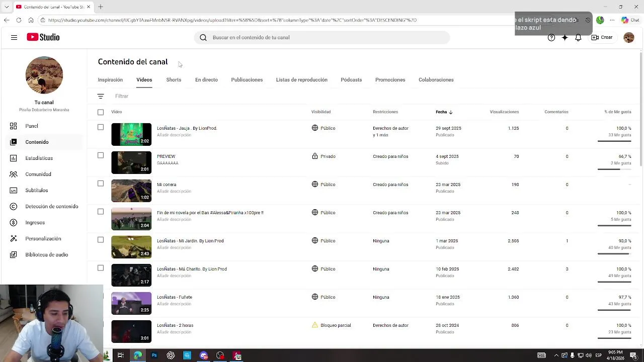Screen dimensions: 644x362
Task: Switch to the Inspiración tab
Action: click(x=110, y=79)
